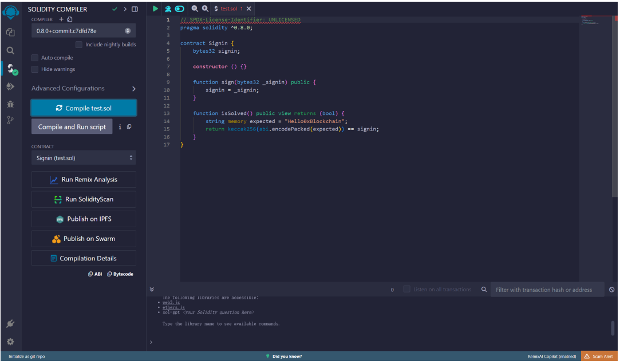Screen dimensions: 620x364
Task: Collapse the terminal with double chevron
Action: coord(152,290)
